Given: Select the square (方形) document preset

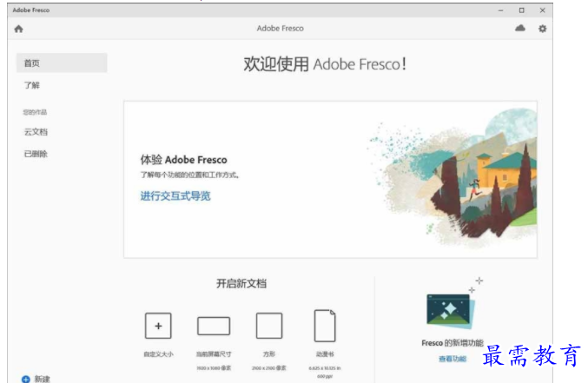Looking at the screenshot, I should pyautogui.click(x=269, y=326).
